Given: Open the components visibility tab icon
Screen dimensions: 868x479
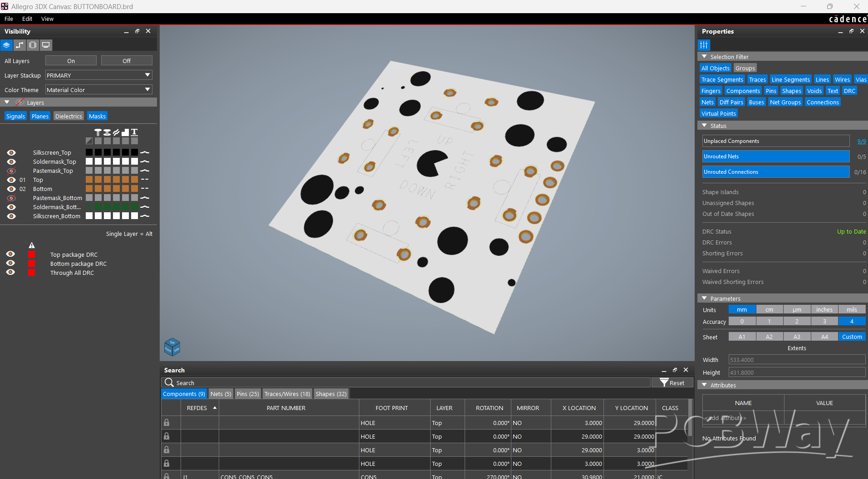Looking at the screenshot, I should tap(33, 45).
